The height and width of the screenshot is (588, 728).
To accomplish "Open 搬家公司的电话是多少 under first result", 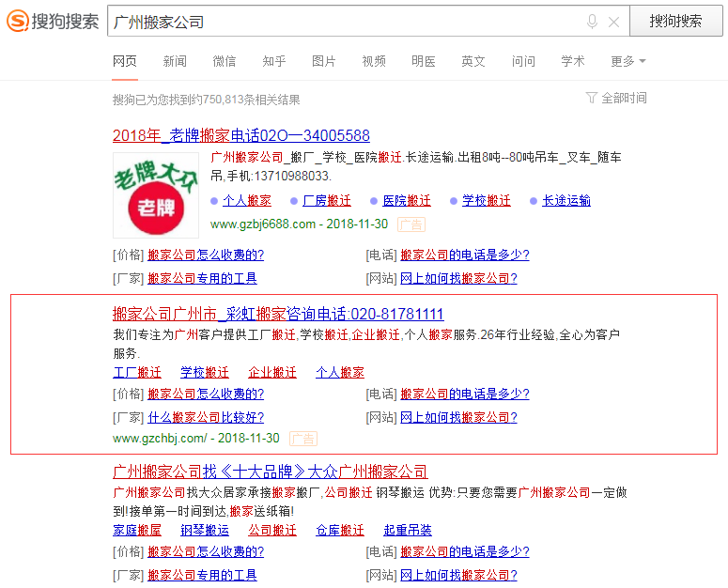I will (x=465, y=255).
